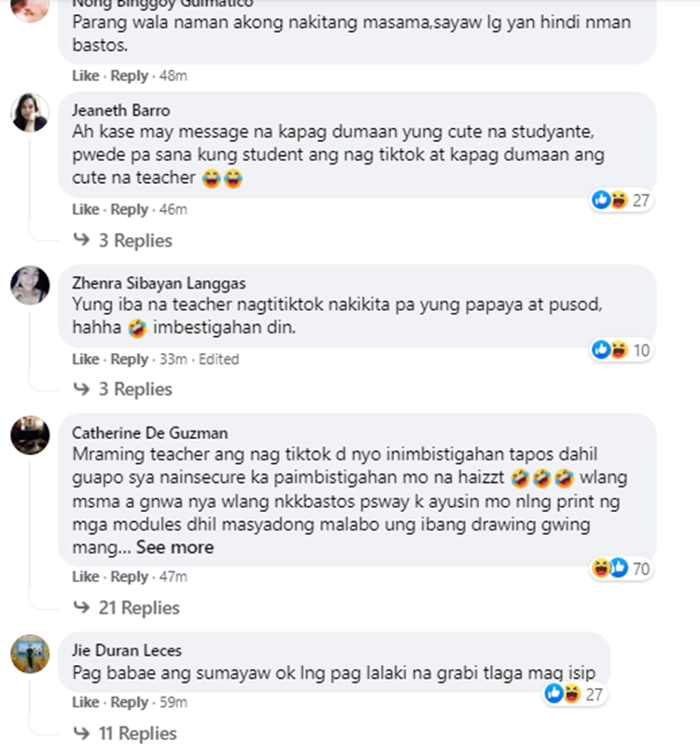
Task: Show reactions on Jie Duran Leces's comment
Action: [575, 694]
